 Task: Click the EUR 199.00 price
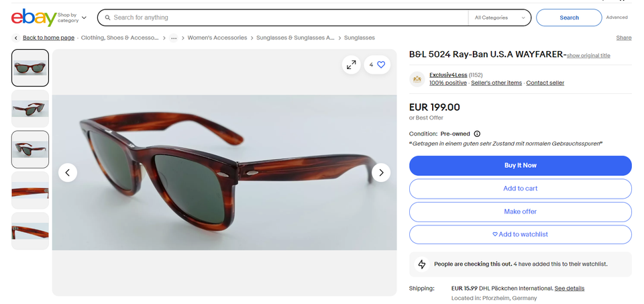tap(434, 107)
